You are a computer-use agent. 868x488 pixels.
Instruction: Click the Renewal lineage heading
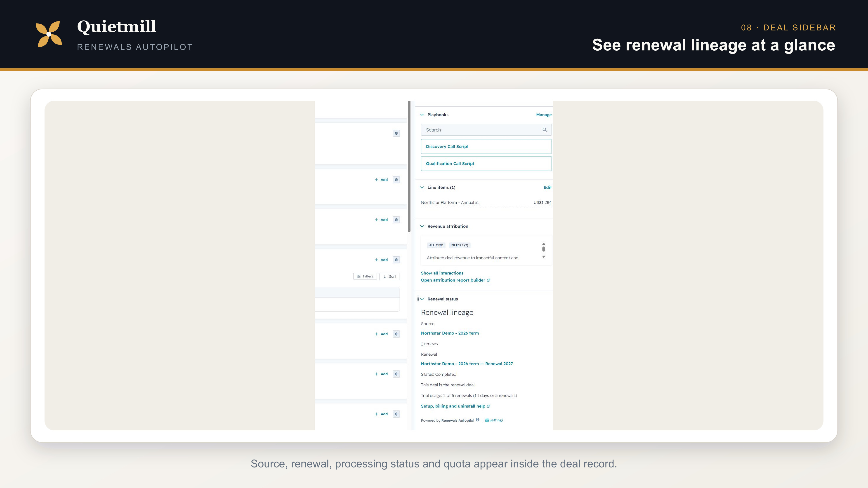point(447,312)
